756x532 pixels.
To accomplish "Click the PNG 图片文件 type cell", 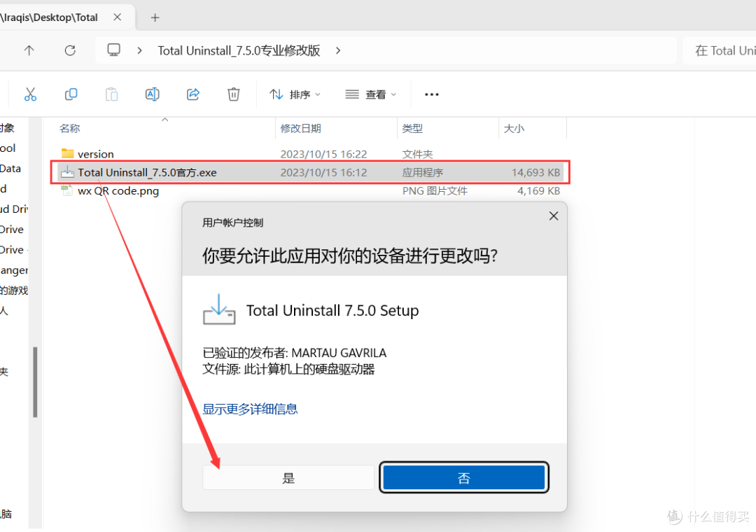I will [x=435, y=191].
